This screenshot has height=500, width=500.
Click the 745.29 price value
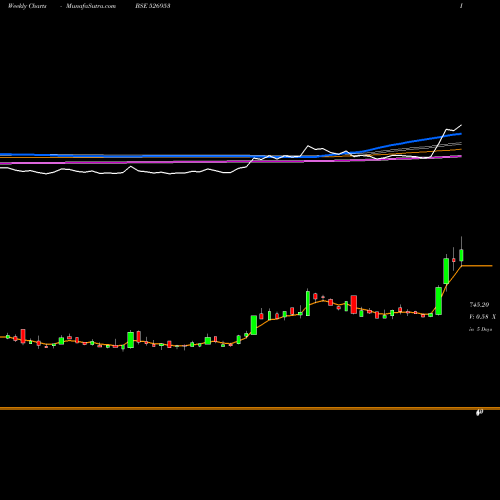pyautogui.click(x=479, y=305)
